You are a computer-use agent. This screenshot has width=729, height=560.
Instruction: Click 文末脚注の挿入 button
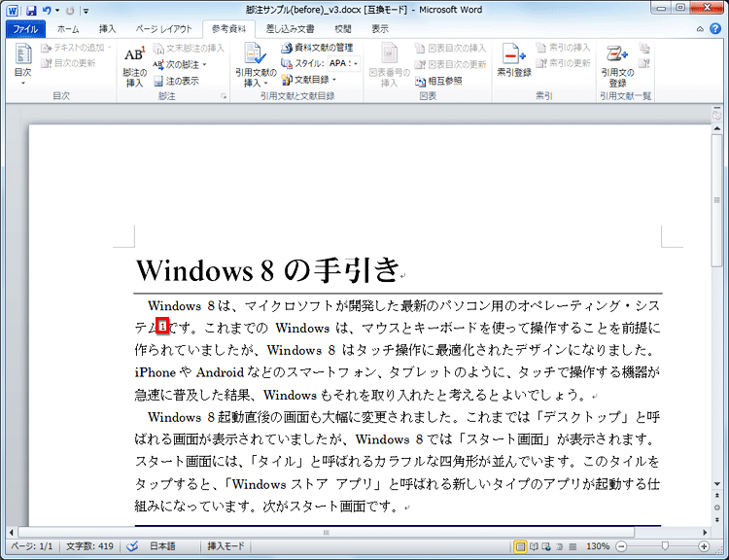(x=189, y=49)
